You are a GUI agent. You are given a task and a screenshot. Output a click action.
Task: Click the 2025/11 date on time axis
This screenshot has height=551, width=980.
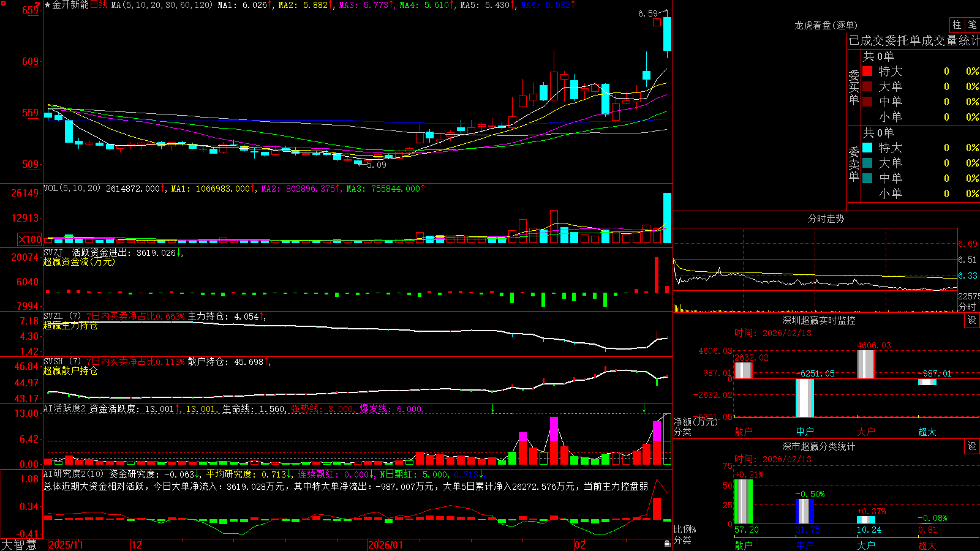(x=66, y=544)
